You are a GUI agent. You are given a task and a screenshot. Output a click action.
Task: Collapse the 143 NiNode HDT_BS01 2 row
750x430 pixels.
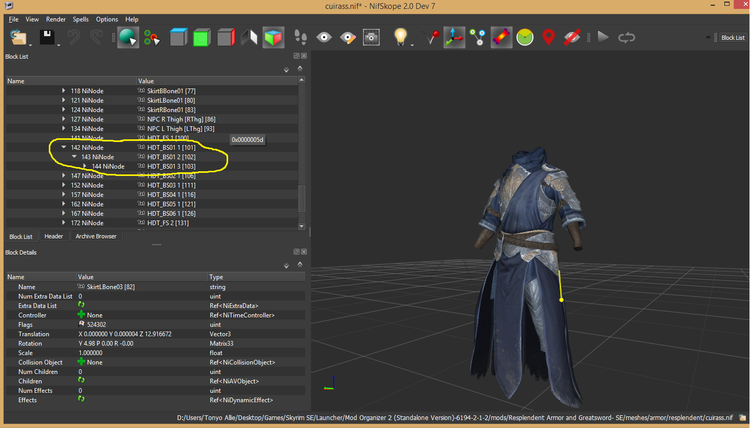click(74, 156)
